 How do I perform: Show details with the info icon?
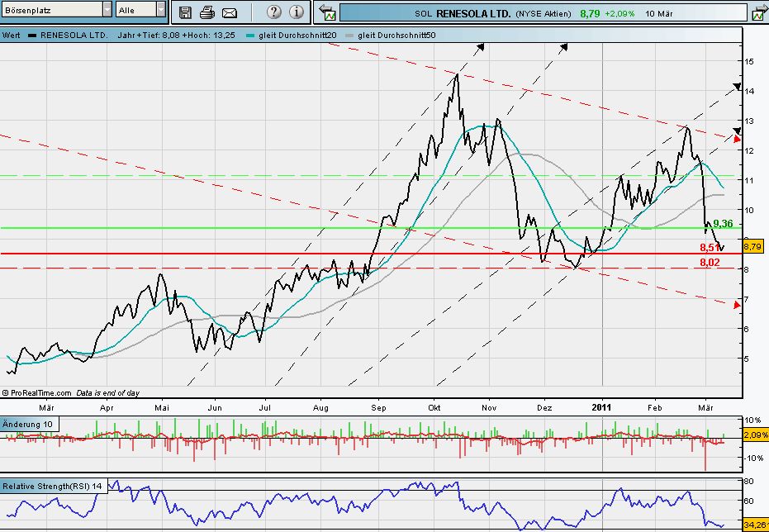pos(297,12)
